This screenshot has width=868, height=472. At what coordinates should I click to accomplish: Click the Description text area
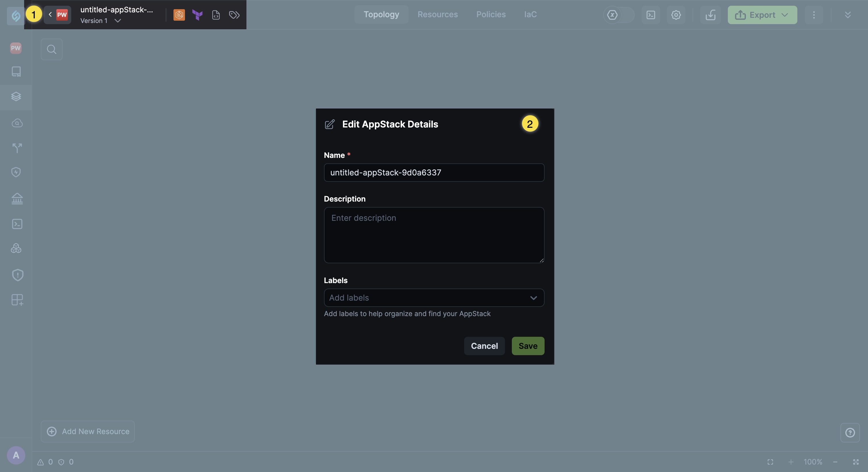[x=434, y=235]
